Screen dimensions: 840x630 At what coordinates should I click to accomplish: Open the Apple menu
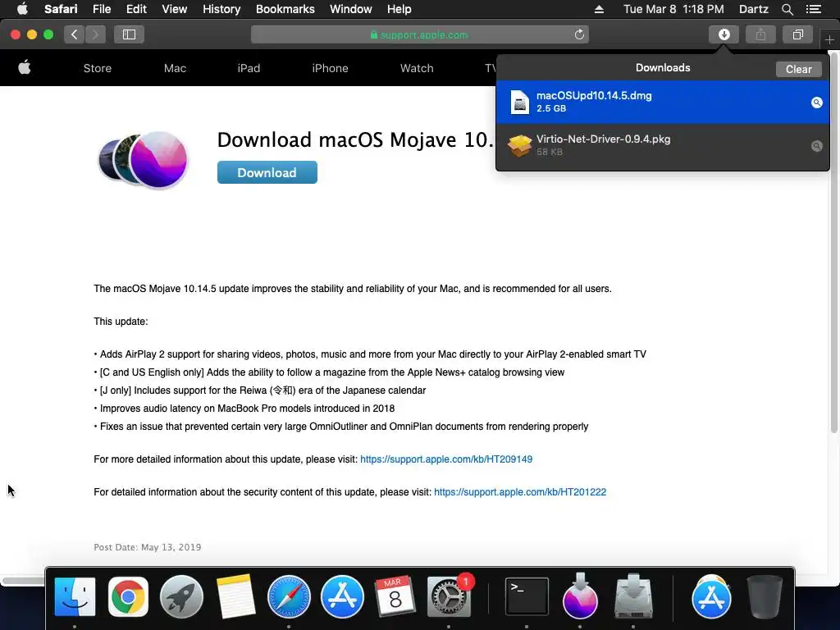coord(22,9)
